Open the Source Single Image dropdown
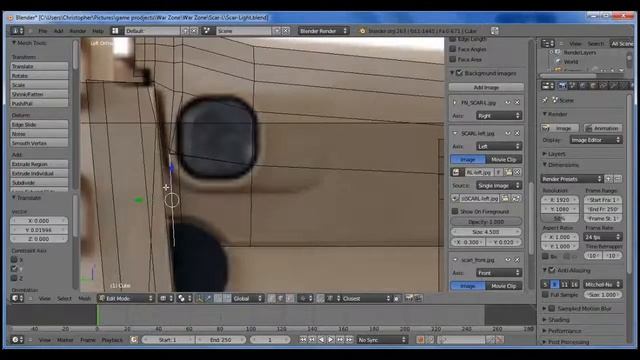Viewport: 640px width, 360px height. coord(499,185)
